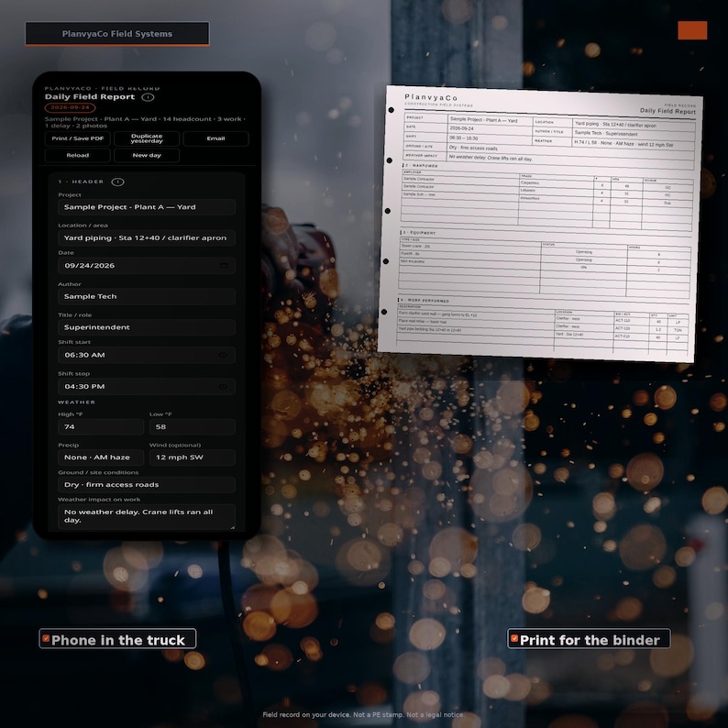Screen dimensions: 728x728
Task: Click the Precip field showing None · AM haze
Action: (101, 458)
